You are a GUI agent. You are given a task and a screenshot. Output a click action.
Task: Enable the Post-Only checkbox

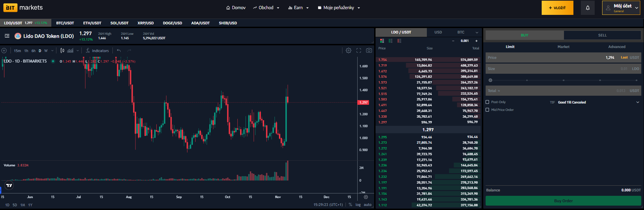click(487, 102)
